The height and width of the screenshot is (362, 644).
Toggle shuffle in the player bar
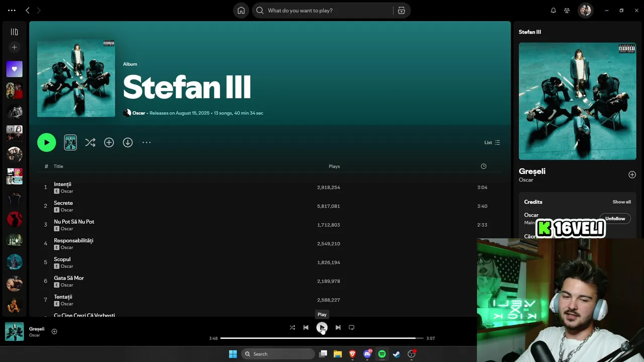click(292, 327)
